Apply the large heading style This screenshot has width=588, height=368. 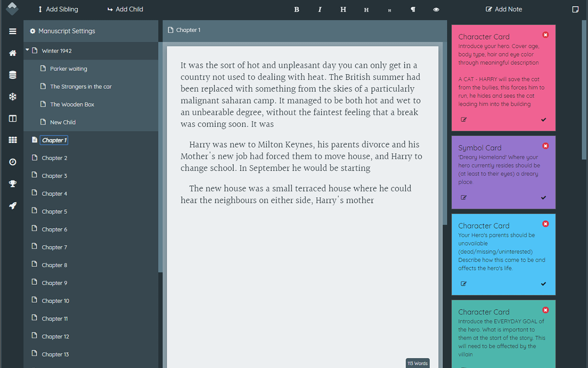(x=343, y=9)
